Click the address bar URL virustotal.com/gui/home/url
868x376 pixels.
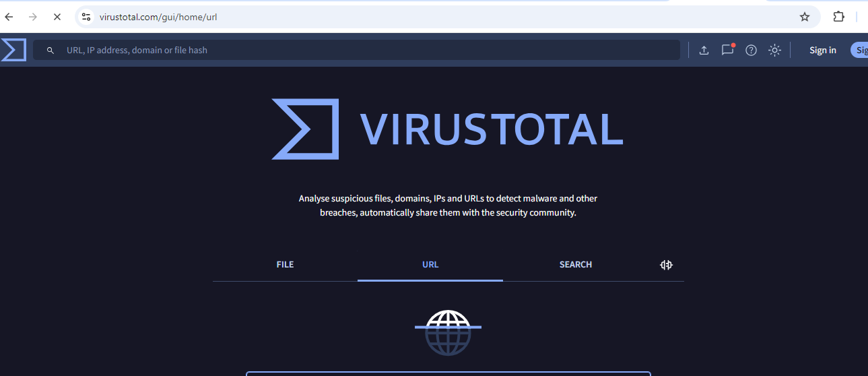point(158,17)
